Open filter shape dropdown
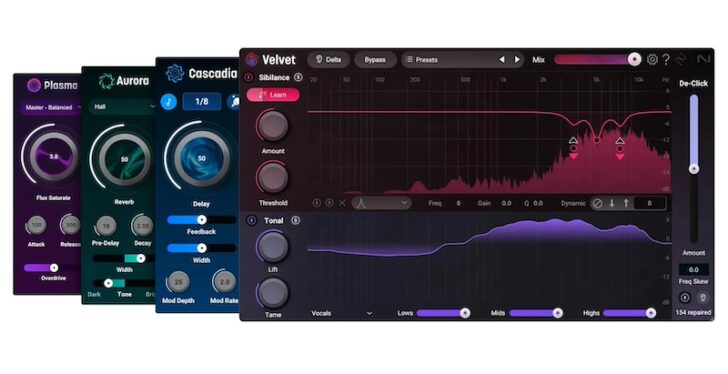The image size is (728, 374). [x=381, y=203]
